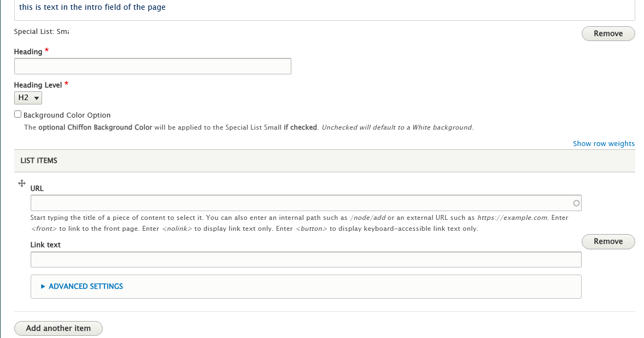Remove the Special List Small component
The height and width of the screenshot is (338, 644).
pos(608,33)
